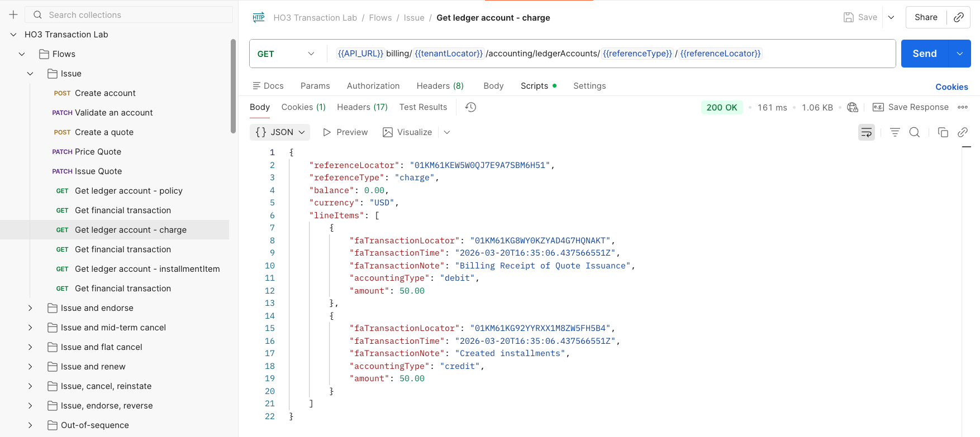The image size is (980, 437).
Task: Switch to the Authorization tab
Action: tap(373, 86)
